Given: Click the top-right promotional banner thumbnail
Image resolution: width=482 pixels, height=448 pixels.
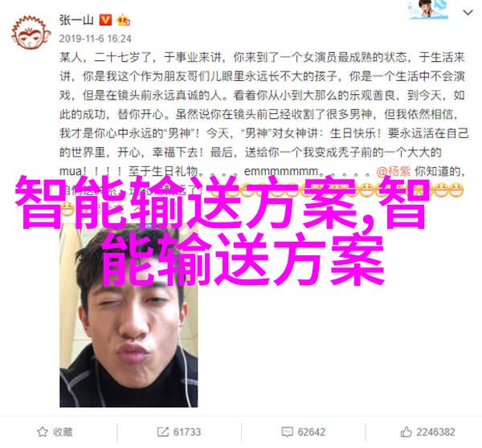Looking at the screenshot, I should (428, 10).
